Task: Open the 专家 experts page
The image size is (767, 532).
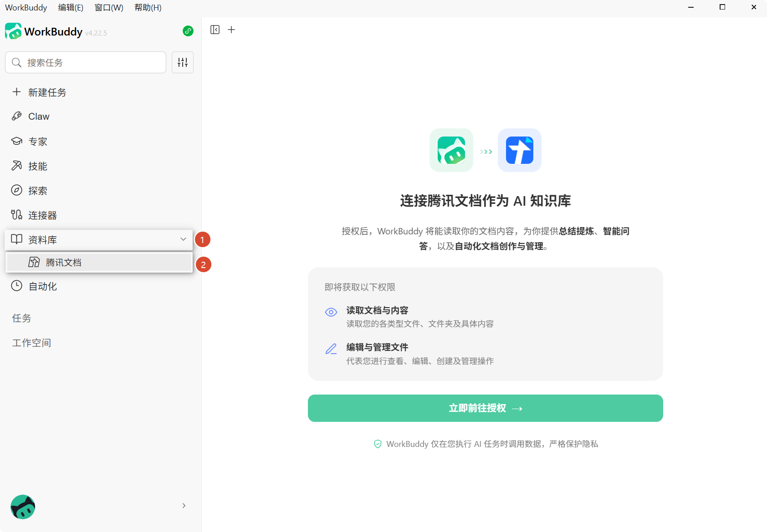Action: [99, 142]
